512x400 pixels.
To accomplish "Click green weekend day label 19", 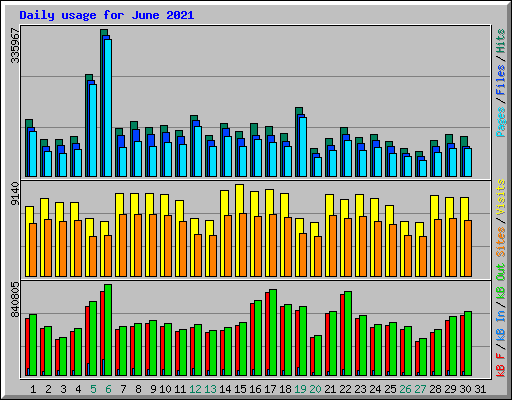I will click(300, 389).
